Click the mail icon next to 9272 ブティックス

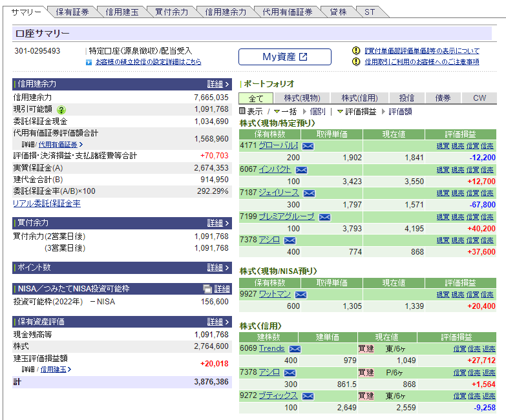(308, 396)
